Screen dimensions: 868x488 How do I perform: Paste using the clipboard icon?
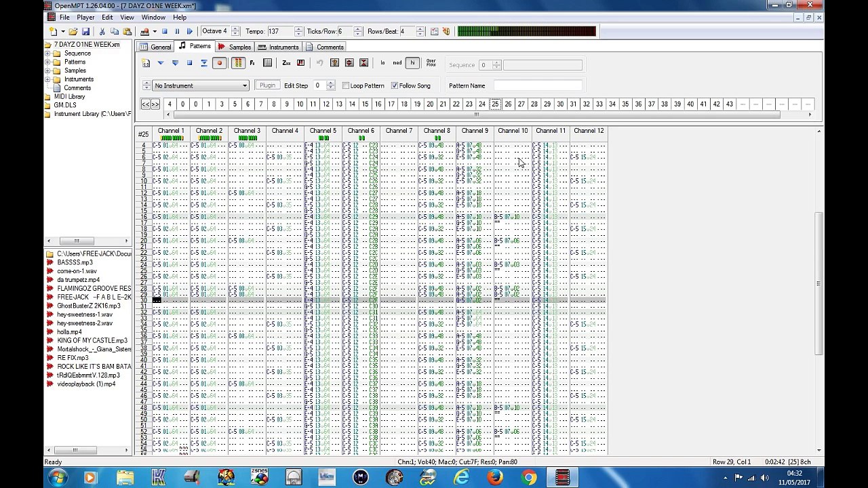pos(127,31)
